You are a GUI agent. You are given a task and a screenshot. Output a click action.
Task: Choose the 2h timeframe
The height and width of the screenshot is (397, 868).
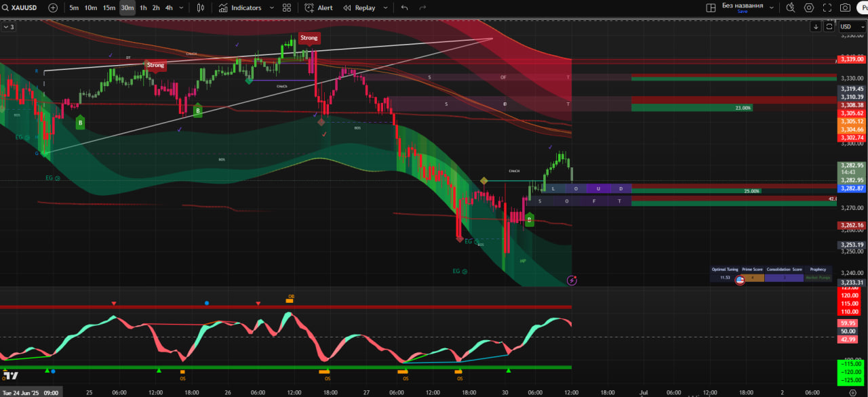pos(156,7)
